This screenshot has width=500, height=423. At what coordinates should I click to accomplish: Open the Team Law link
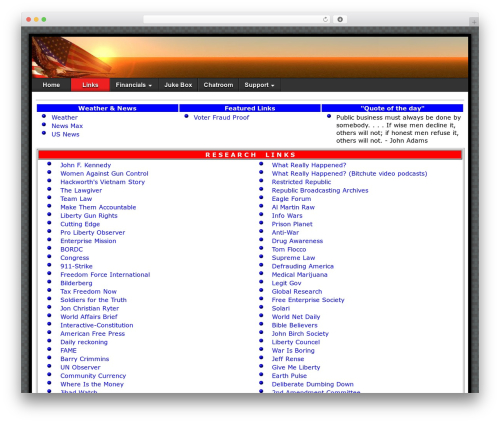(76, 199)
